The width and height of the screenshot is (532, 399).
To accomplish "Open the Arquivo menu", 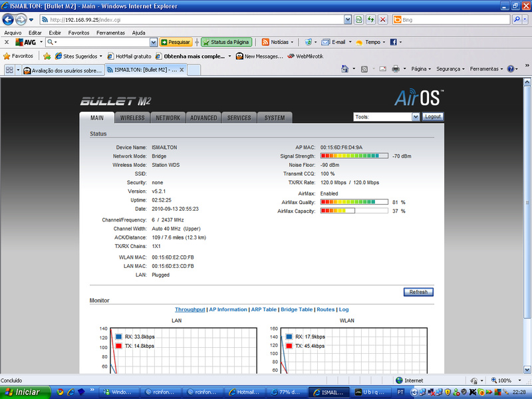I will pyautogui.click(x=13, y=33).
